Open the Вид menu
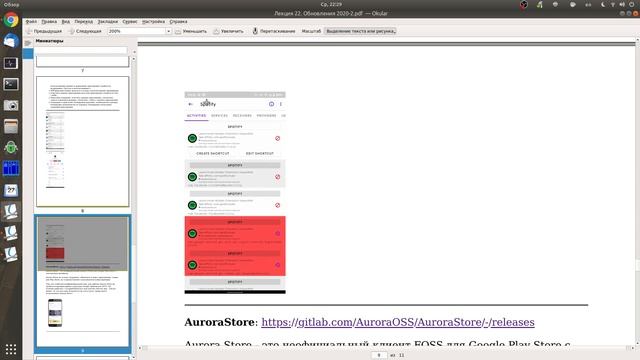 click(x=66, y=22)
